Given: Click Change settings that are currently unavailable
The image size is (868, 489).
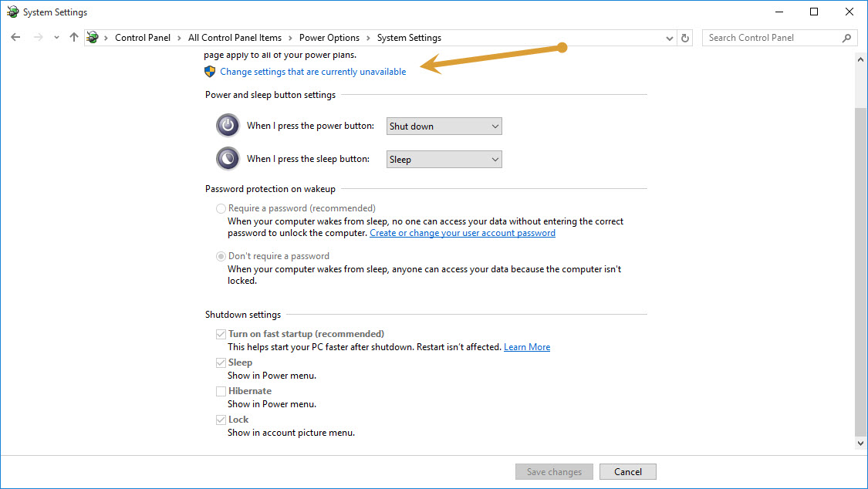Looking at the screenshot, I should coord(312,72).
